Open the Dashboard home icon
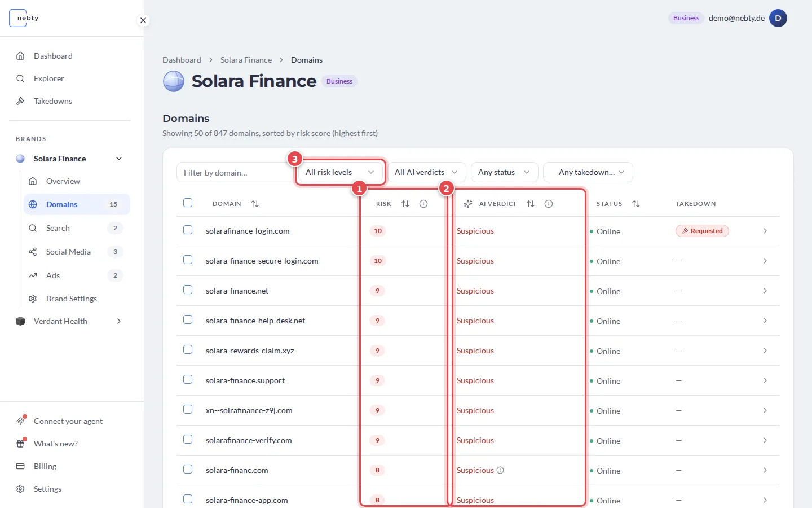 click(x=20, y=56)
